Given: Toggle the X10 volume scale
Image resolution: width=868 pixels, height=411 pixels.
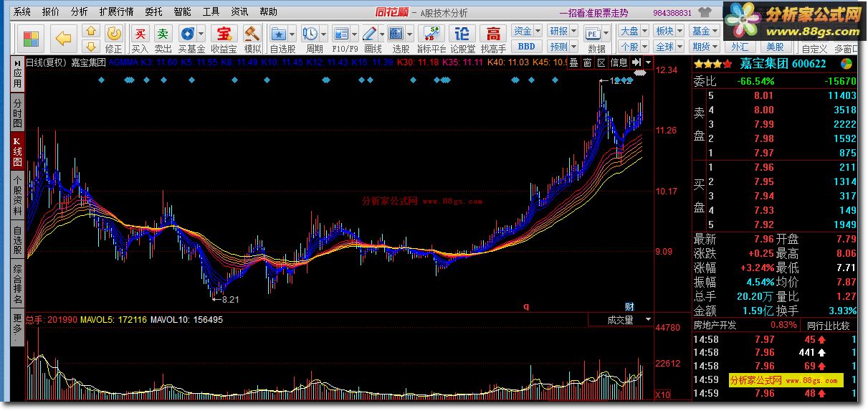Looking at the screenshot, I should pyautogui.click(x=663, y=395).
